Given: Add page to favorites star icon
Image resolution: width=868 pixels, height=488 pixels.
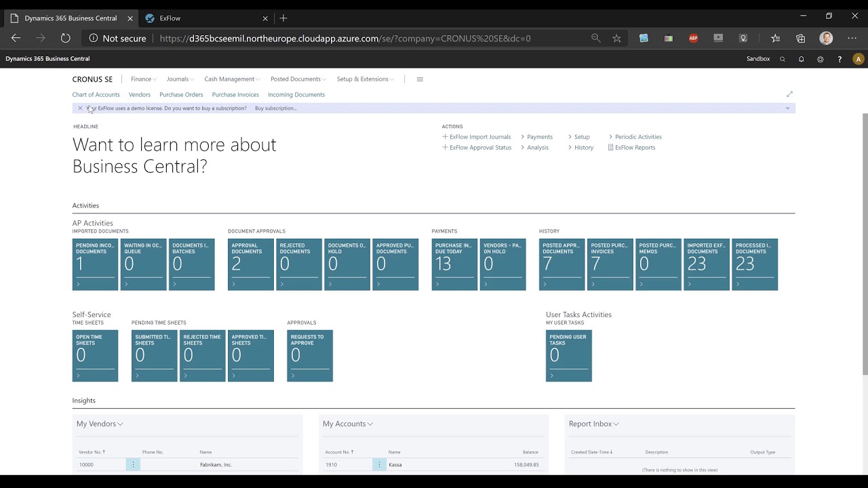Looking at the screenshot, I should pos(616,39).
